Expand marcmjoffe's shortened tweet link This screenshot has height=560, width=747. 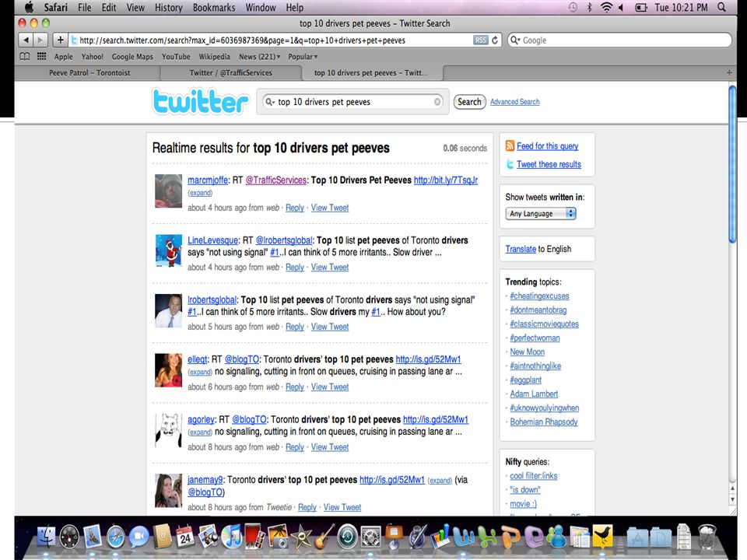[200, 193]
